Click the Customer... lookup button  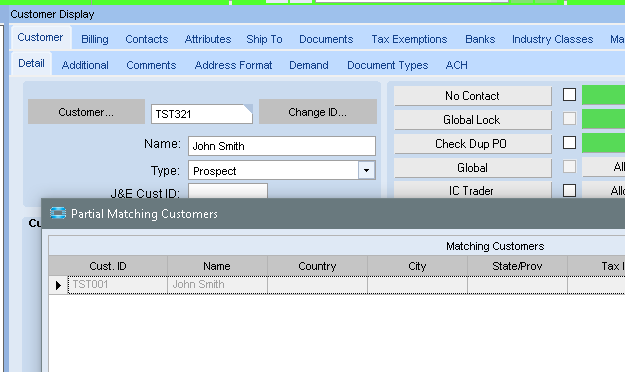pos(86,112)
